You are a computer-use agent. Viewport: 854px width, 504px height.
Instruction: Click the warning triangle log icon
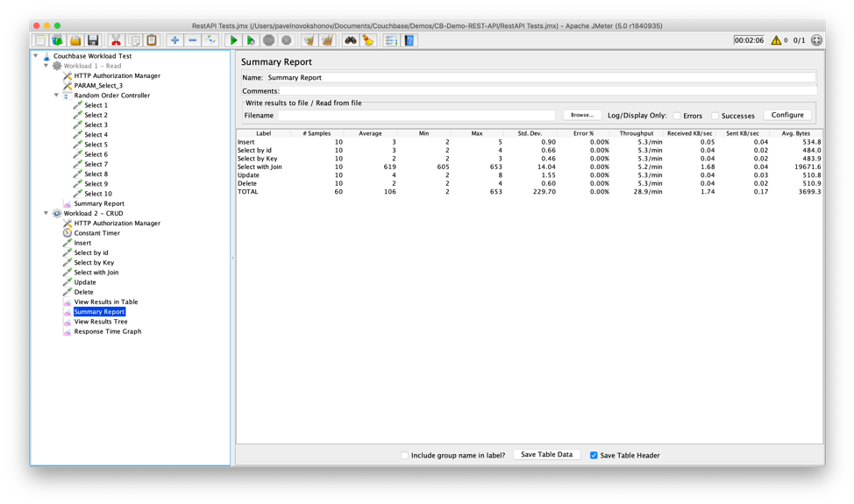pyautogui.click(x=776, y=40)
